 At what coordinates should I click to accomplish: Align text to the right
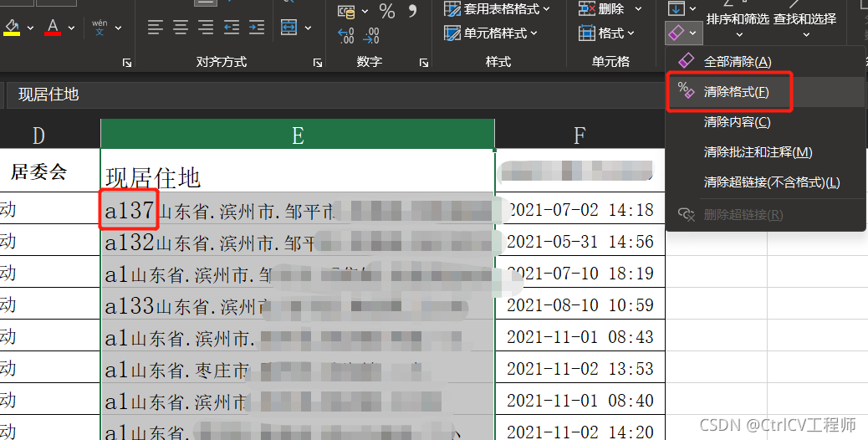tap(206, 27)
